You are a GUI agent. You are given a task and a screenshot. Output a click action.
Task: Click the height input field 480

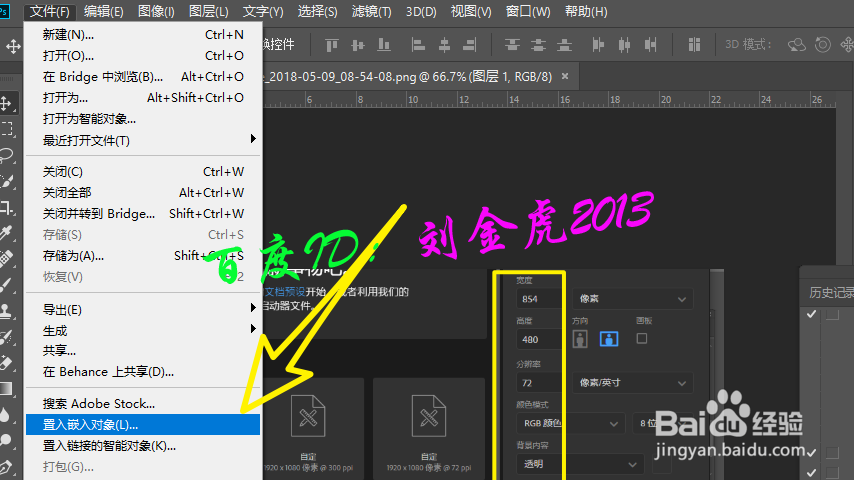539,339
